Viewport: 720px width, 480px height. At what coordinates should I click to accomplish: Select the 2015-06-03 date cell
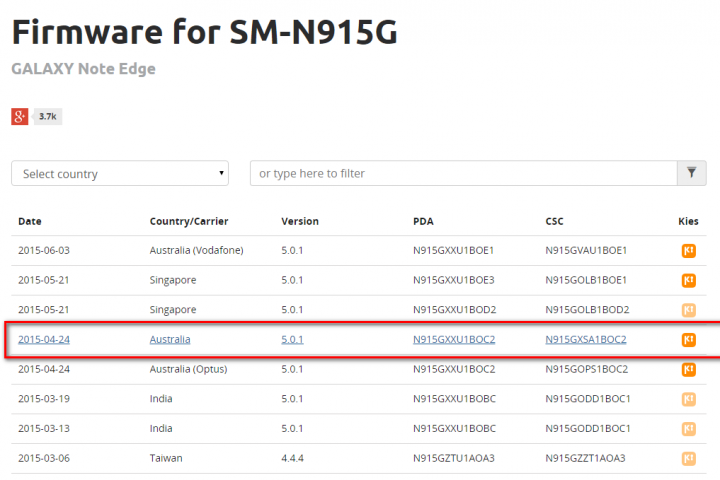tap(44, 250)
